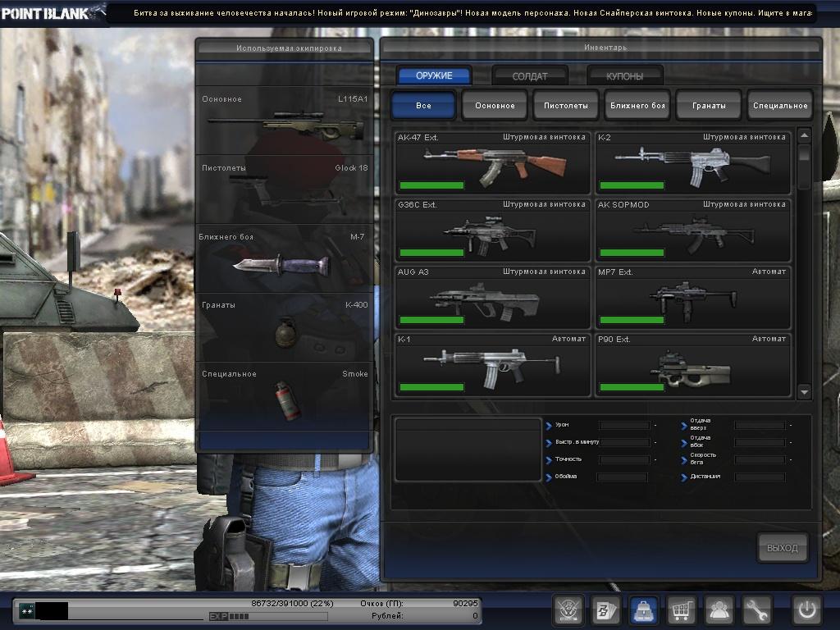The width and height of the screenshot is (840, 630).
Task: Switch to the СОЛДАТ tab
Action: coord(529,76)
